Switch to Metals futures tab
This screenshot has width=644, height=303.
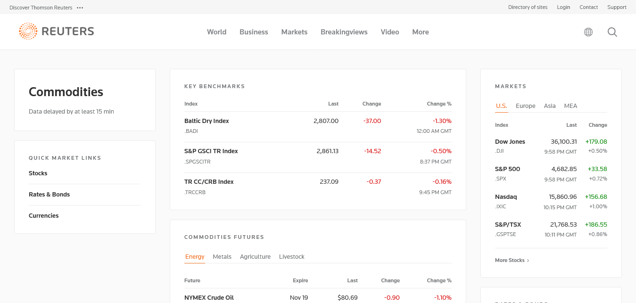coord(222,257)
